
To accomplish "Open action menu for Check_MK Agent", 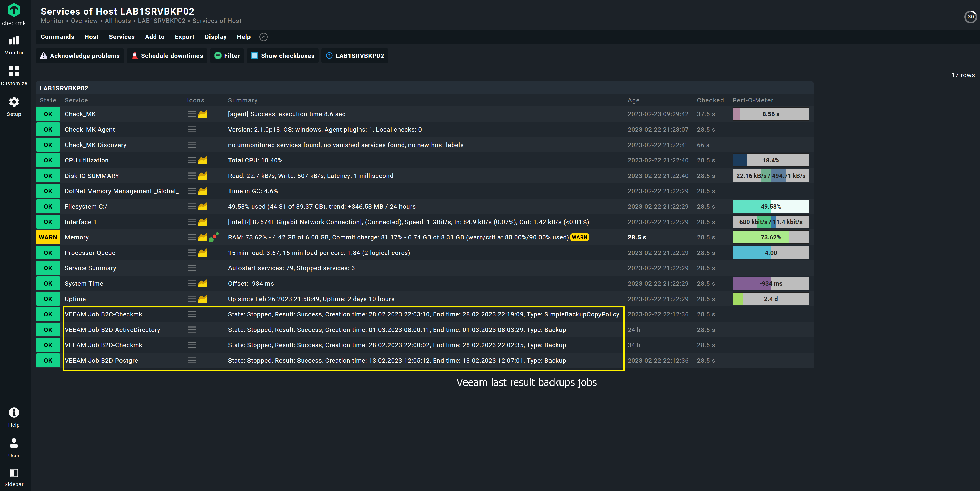I will (x=192, y=130).
